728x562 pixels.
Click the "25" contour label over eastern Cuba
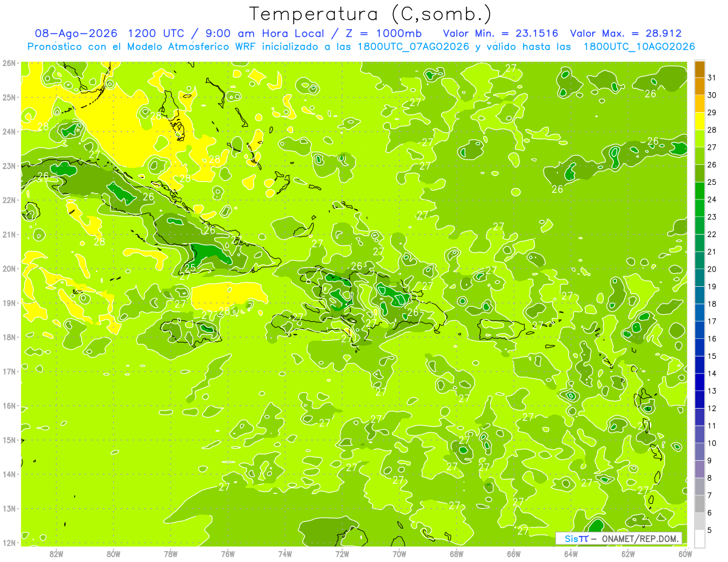[190, 267]
